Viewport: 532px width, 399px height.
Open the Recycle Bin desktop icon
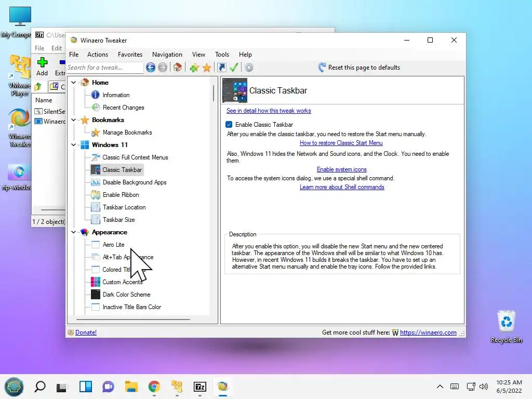pyautogui.click(x=506, y=326)
